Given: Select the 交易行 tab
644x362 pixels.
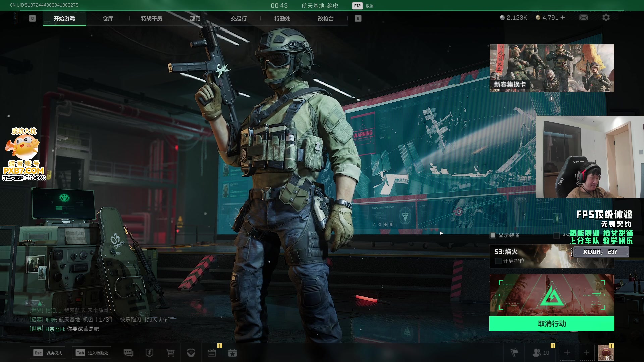Looking at the screenshot, I should click(x=239, y=18).
